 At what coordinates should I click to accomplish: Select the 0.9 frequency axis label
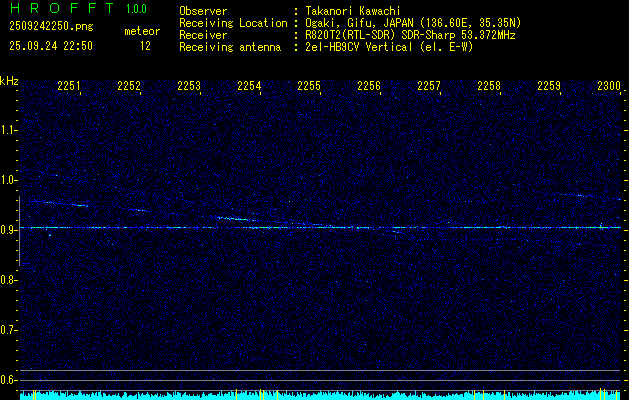(9, 229)
